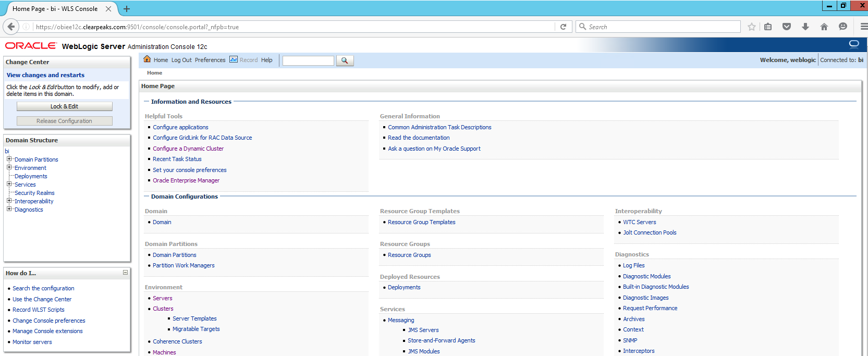Open the downloads arrow icon

point(805,27)
